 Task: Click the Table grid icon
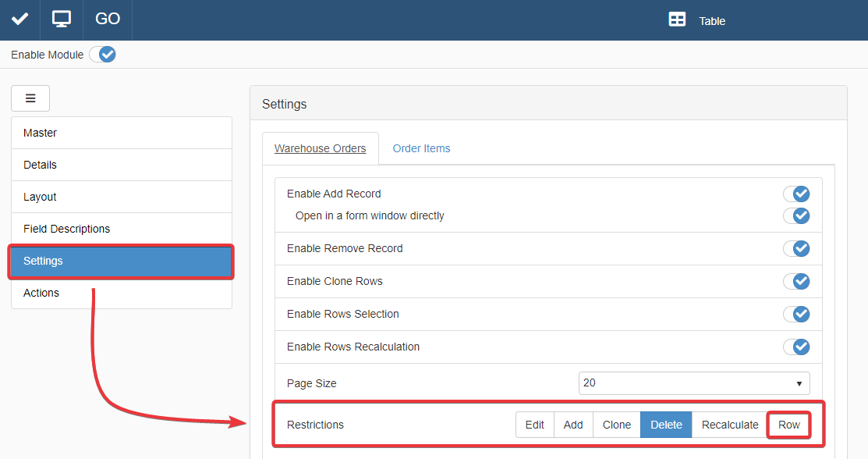[x=677, y=20]
